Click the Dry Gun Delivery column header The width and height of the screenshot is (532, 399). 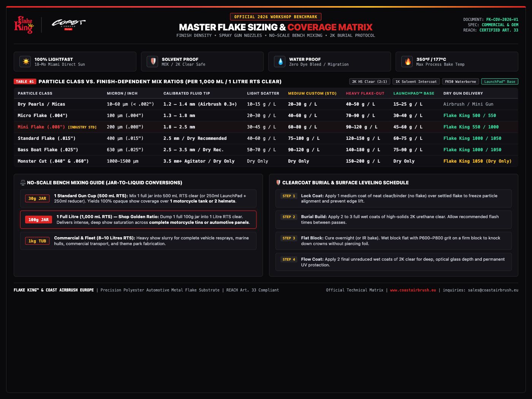point(463,93)
